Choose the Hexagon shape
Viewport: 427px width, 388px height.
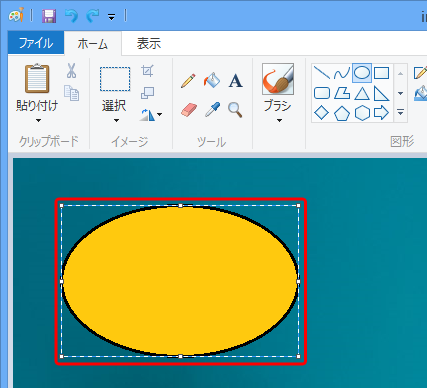click(x=362, y=113)
